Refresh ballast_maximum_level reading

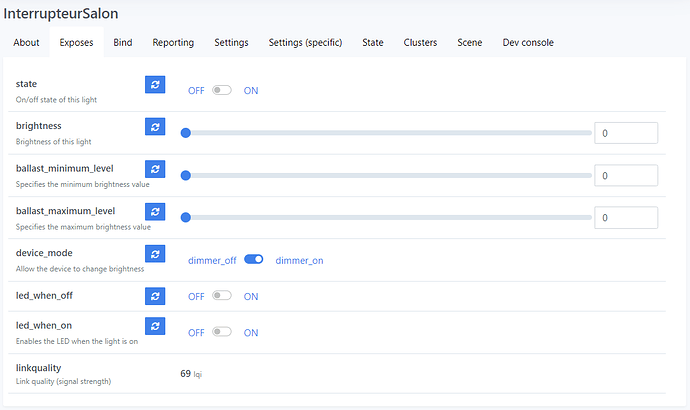tap(155, 212)
